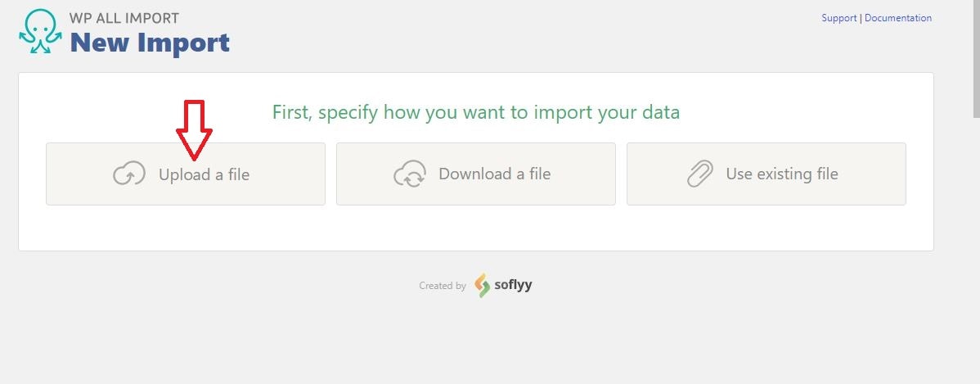Open the Documentation link
980x384 pixels.
[898, 18]
